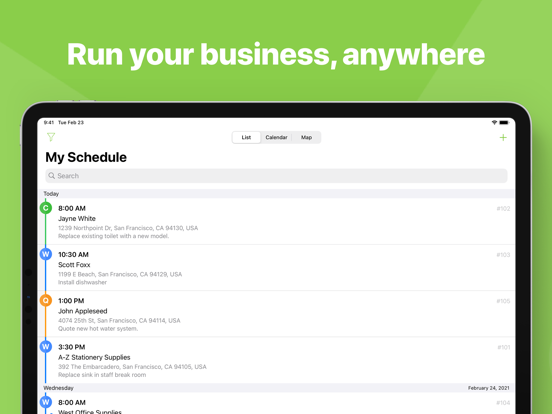Click note 'Install dishwasher'
552x414 pixels.
(x=82, y=282)
